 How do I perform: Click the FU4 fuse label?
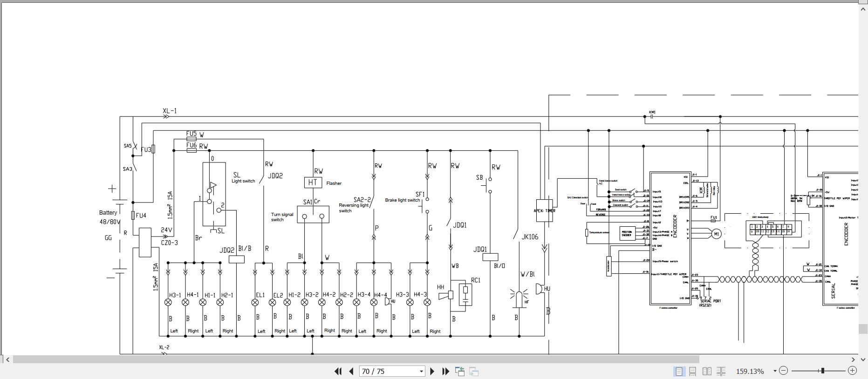[x=141, y=216]
